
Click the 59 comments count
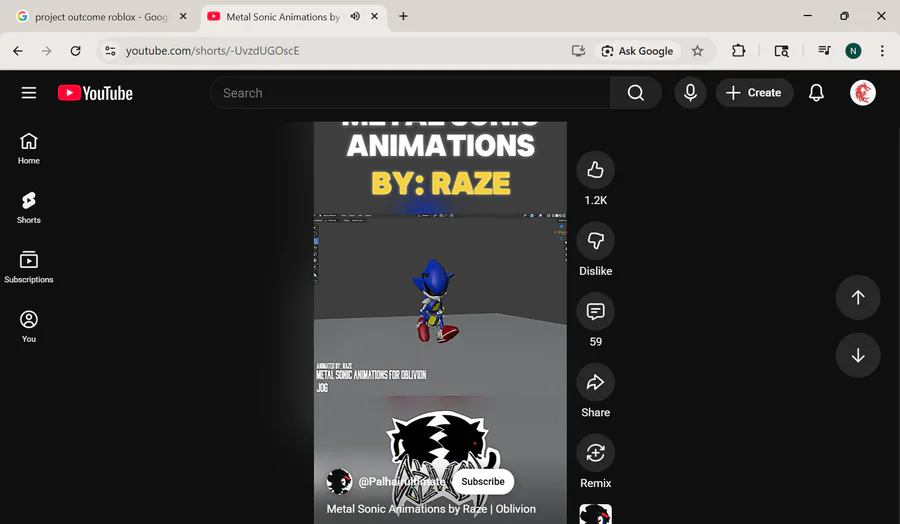(x=596, y=341)
